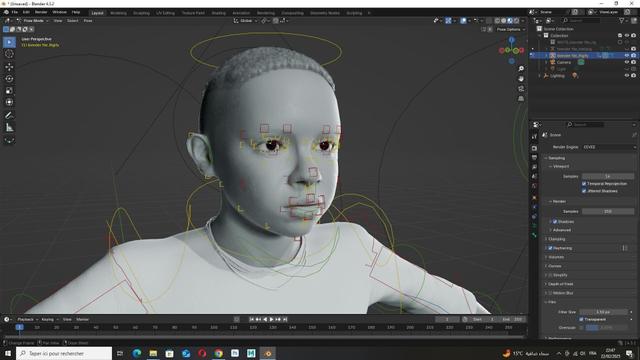Click the Pose menu in viewport header
This screenshot has height=360, width=640.
pyautogui.click(x=88, y=20)
